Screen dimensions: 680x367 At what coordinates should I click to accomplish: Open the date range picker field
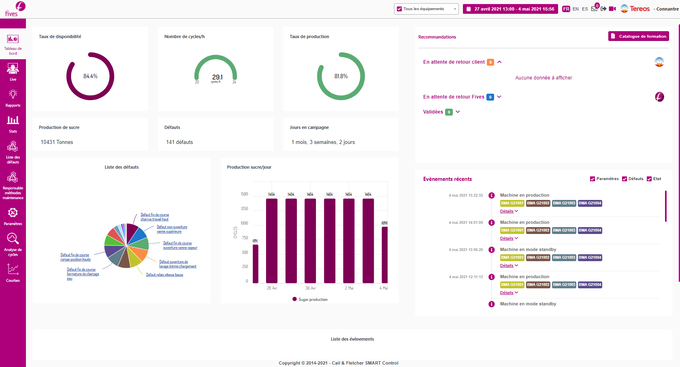510,9
